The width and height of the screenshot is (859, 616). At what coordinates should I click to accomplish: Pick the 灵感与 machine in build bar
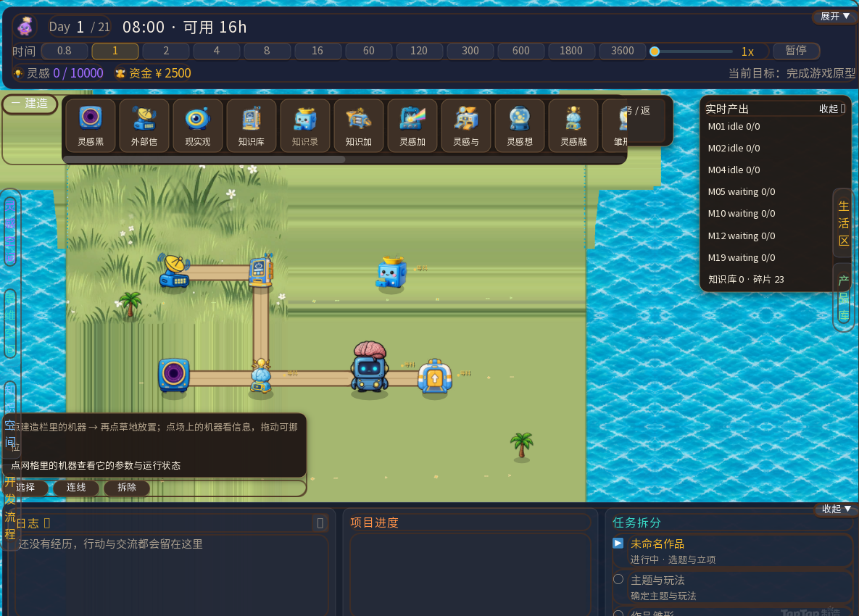(466, 125)
